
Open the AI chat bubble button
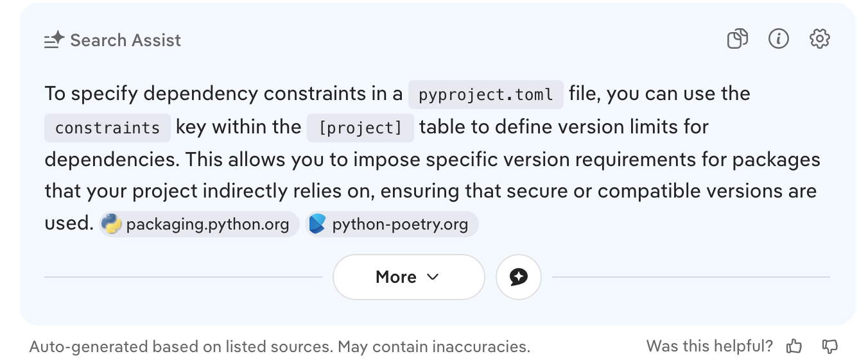pyautogui.click(x=518, y=277)
